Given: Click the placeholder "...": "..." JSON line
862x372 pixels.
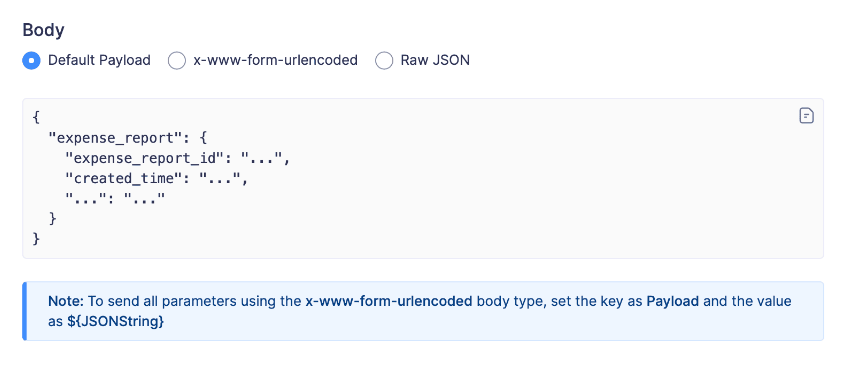Looking at the screenshot, I should pos(115,199).
